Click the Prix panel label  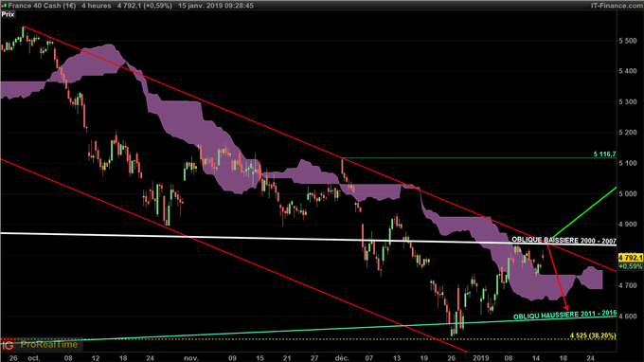coord(8,14)
